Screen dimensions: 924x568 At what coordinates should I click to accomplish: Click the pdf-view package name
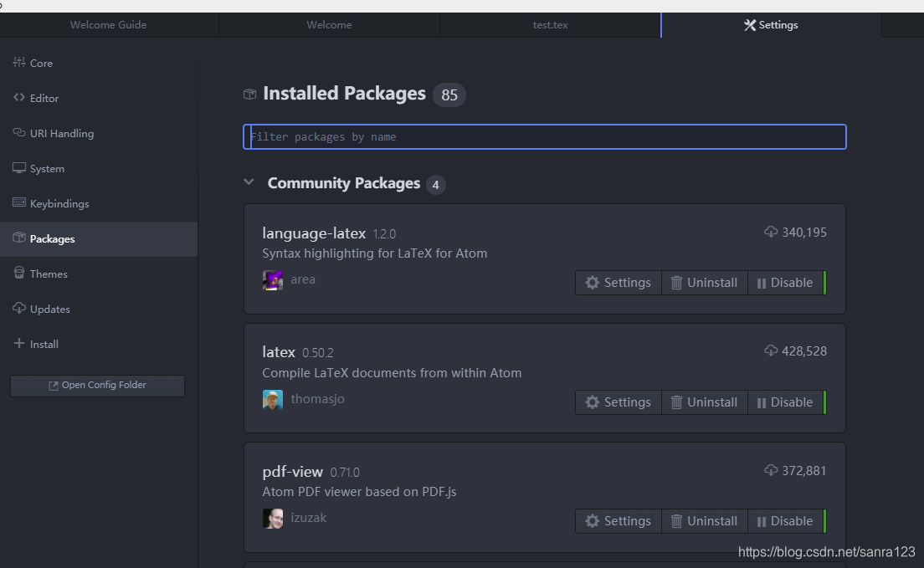tap(292, 472)
